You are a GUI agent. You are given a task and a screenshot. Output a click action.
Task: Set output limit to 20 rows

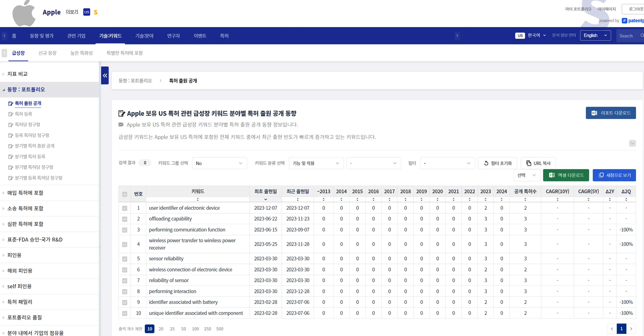click(x=161, y=329)
